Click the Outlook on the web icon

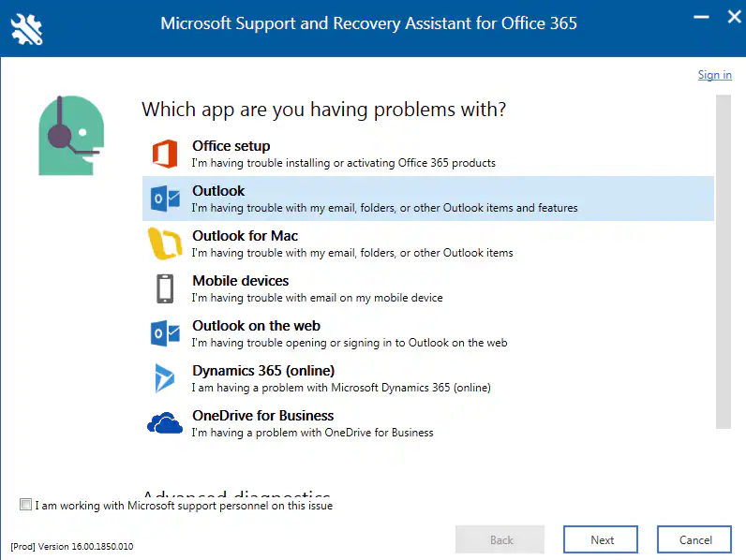pos(165,333)
